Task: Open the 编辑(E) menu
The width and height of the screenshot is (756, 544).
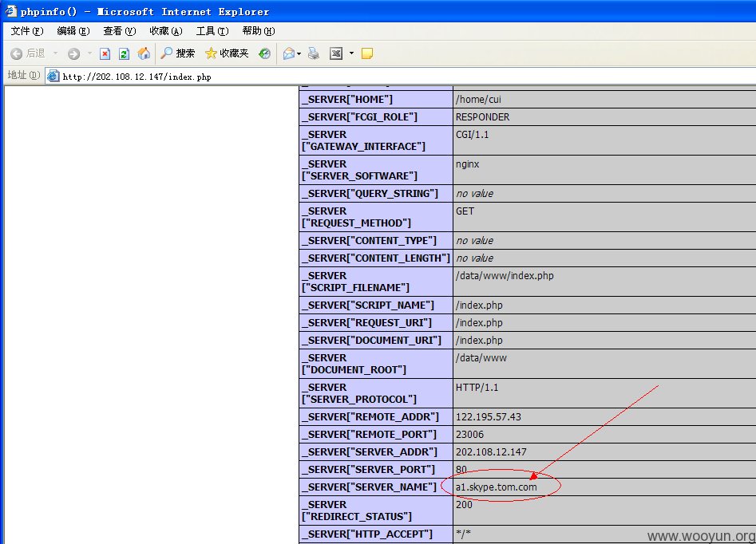Action: tap(73, 31)
